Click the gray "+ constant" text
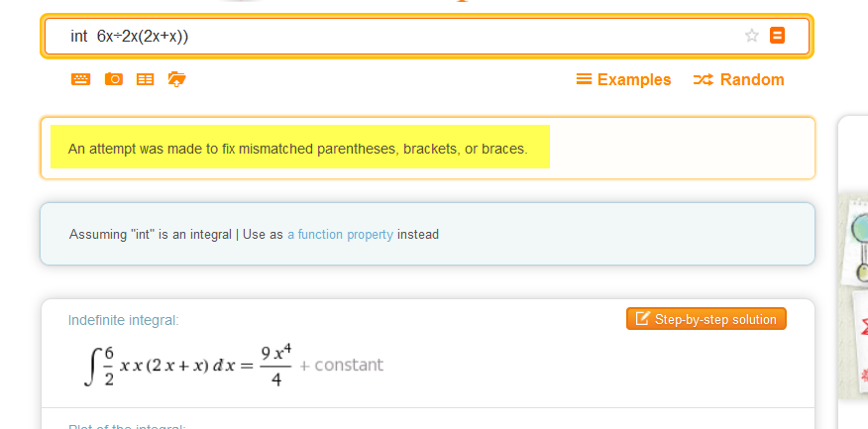Image resolution: width=868 pixels, height=429 pixels. point(341,366)
